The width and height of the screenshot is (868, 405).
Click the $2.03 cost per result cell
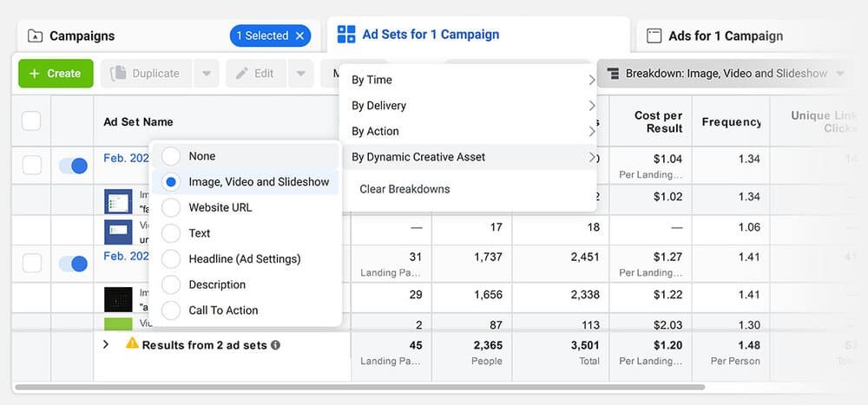tap(667, 324)
